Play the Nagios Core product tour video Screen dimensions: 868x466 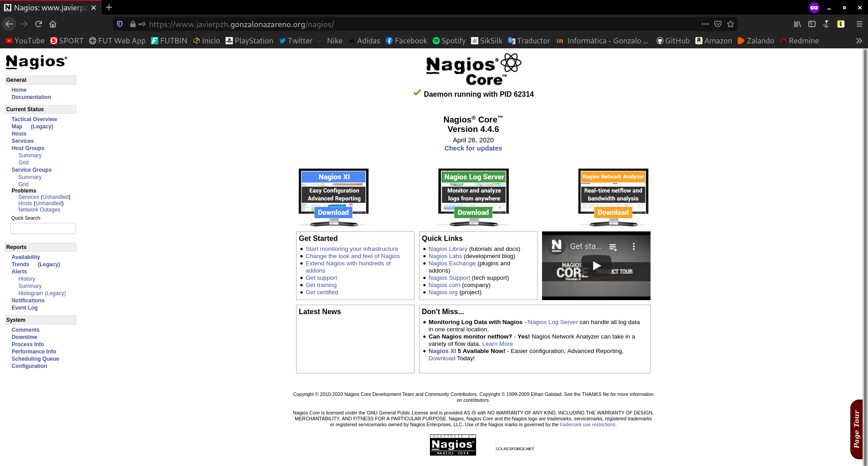[596, 266]
